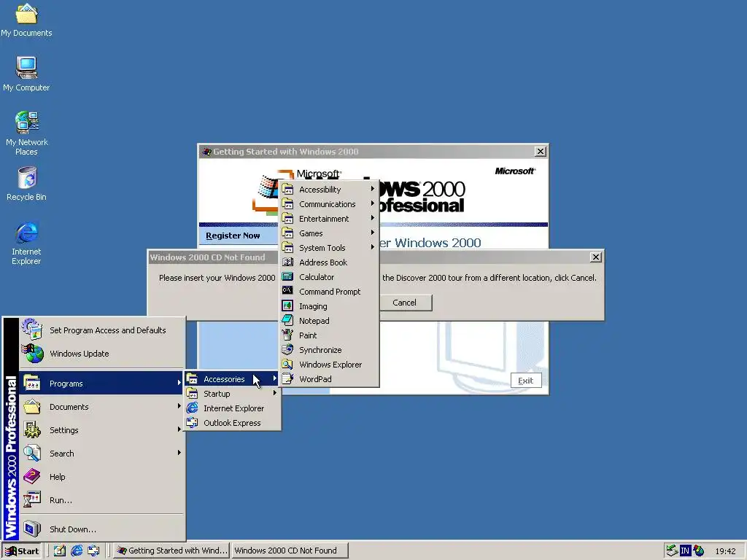
Task: Click the Documents folder icon in the Start menu
Action: [x=32, y=406]
